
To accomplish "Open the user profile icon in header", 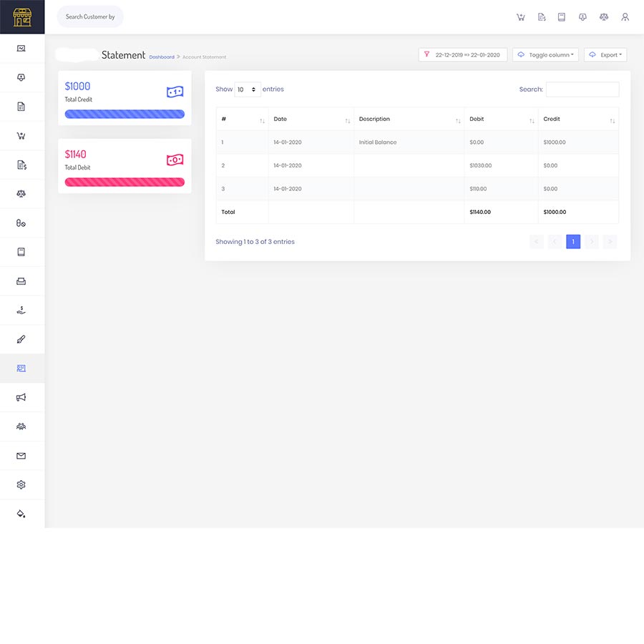I will coord(625,17).
